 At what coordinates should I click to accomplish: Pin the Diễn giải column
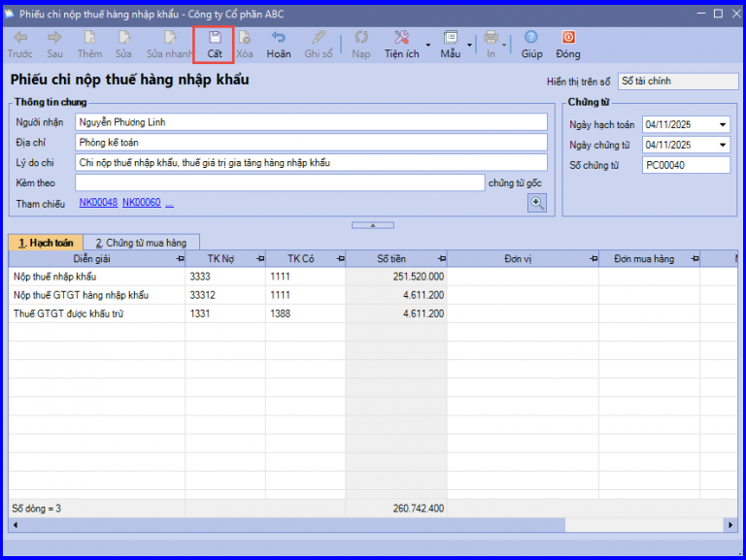tap(180, 259)
